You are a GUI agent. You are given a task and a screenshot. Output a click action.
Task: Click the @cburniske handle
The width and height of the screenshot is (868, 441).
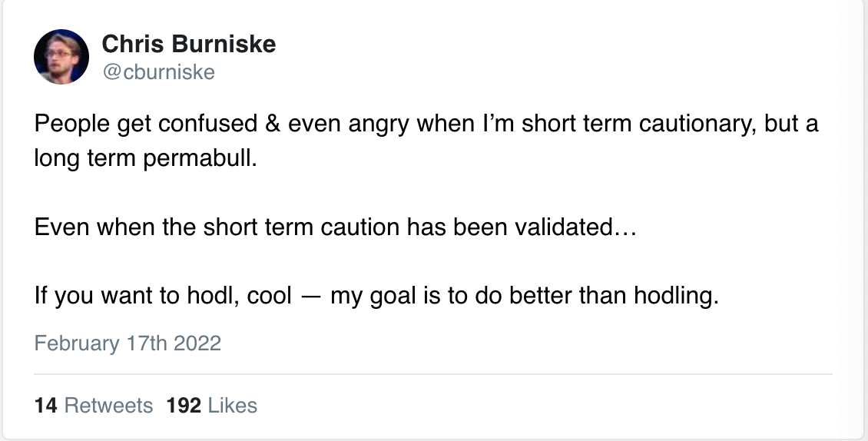(158, 72)
